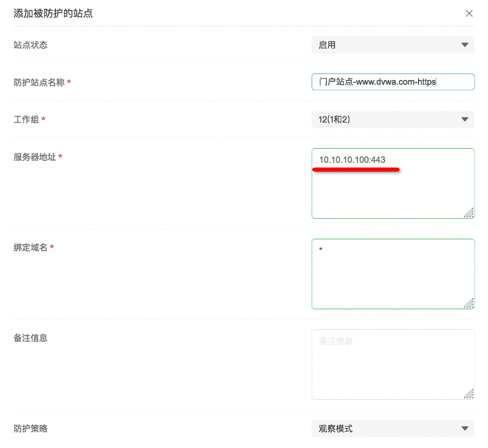Click the 备注信息 field label

(31, 338)
